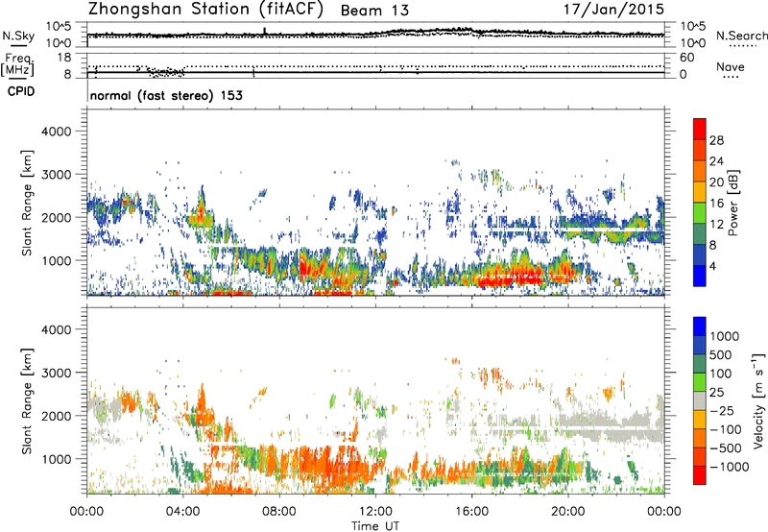Image resolution: width=768 pixels, height=532 pixels.
Task: Click the "16:00" time axis tick label
Action: (x=471, y=512)
